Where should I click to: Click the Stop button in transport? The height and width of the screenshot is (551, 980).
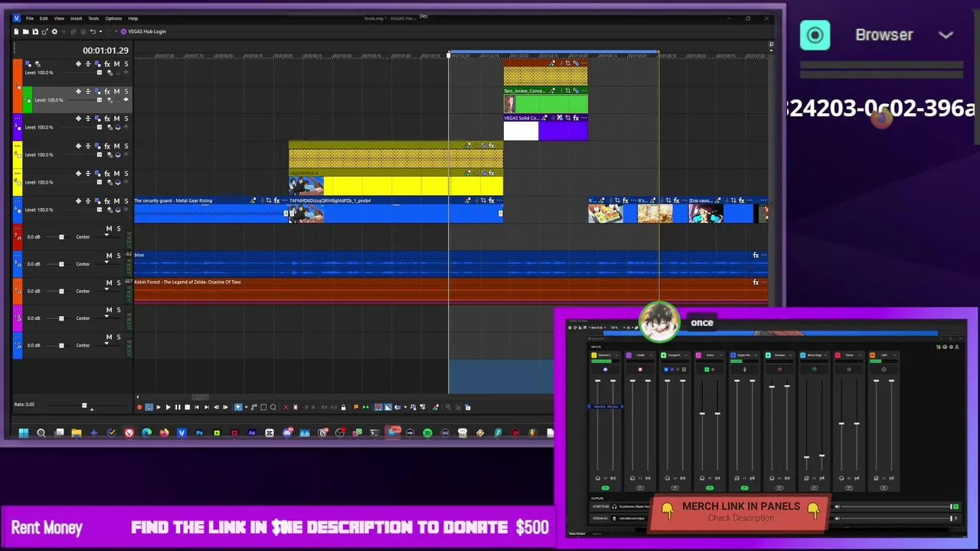pyautogui.click(x=187, y=407)
